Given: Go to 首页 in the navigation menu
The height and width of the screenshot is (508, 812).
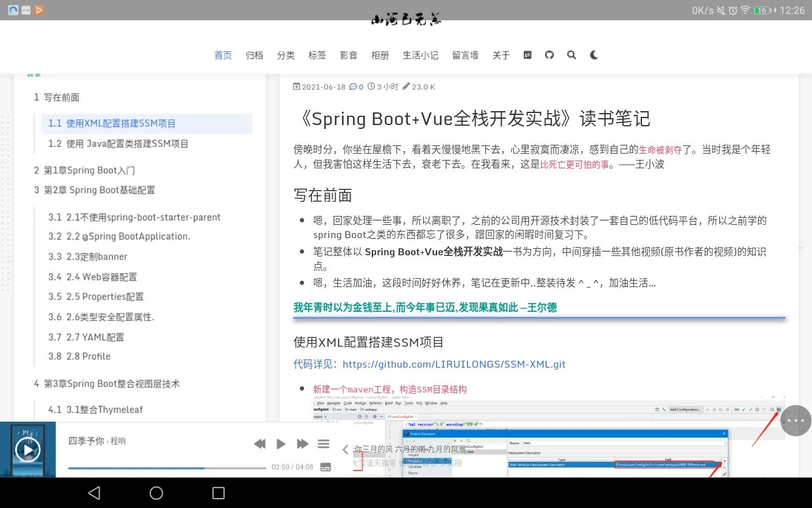Looking at the screenshot, I should pos(223,55).
